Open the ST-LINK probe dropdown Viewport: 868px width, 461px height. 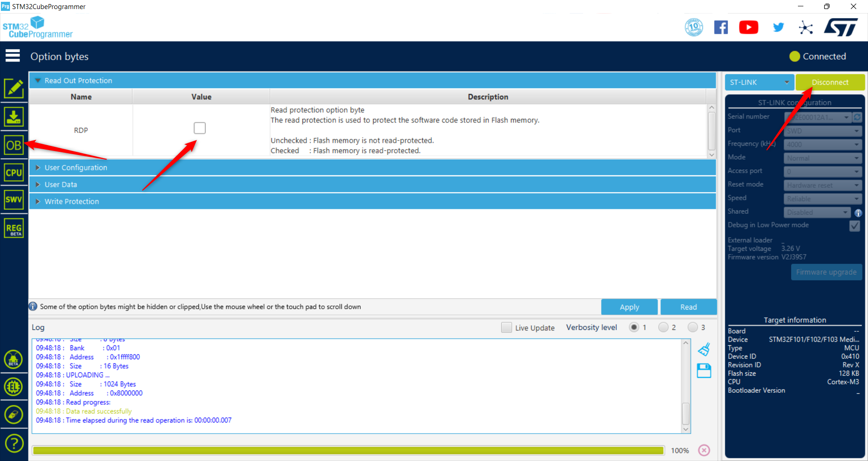[759, 82]
